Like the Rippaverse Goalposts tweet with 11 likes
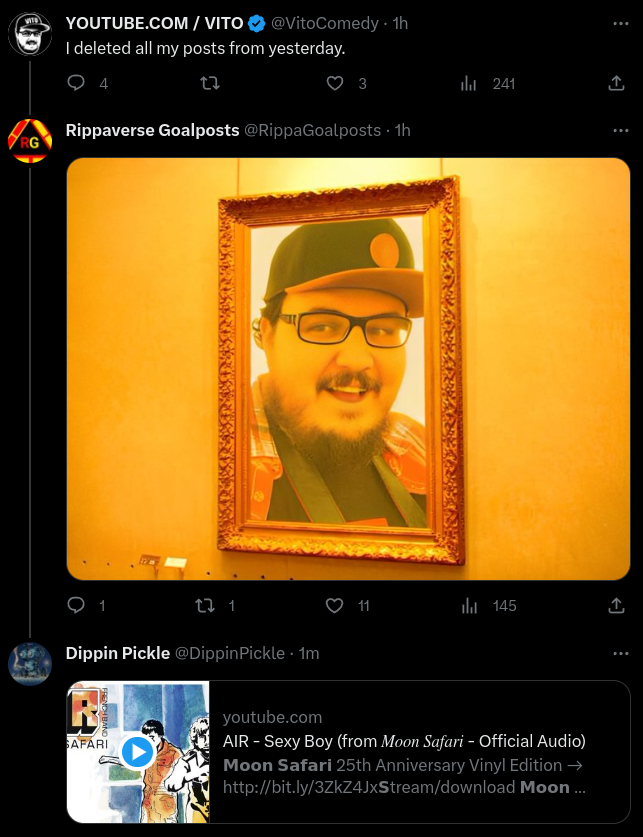The image size is (643, 837). (335, 605)
